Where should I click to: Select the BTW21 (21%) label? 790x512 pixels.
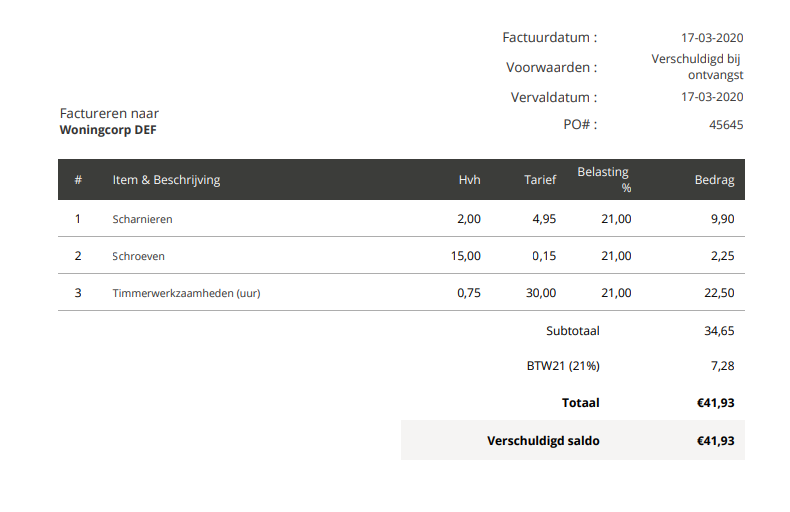tap(563, 366)
